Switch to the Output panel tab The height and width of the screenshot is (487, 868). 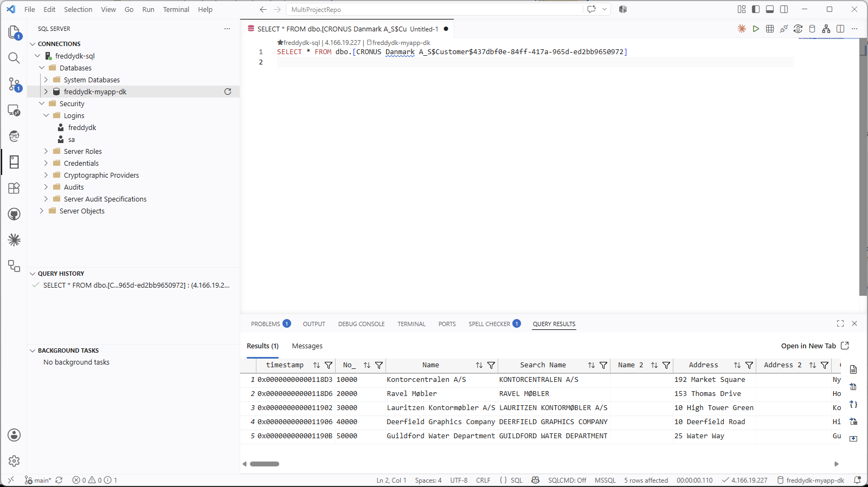coord(314,324)
